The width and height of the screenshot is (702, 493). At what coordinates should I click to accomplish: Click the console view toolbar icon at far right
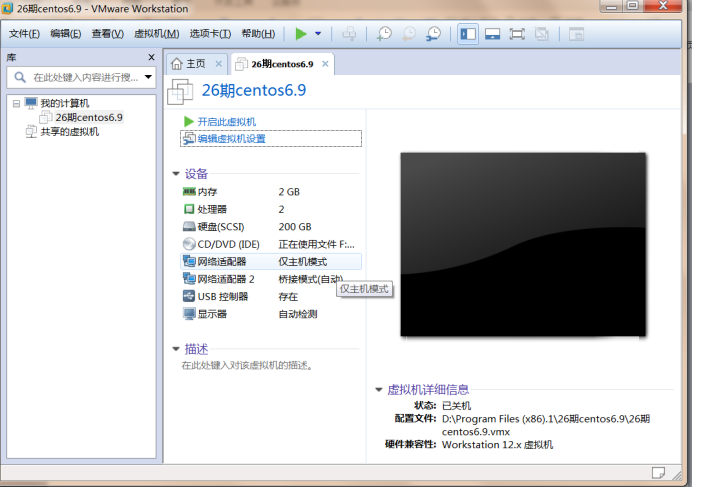coord(576,34)
